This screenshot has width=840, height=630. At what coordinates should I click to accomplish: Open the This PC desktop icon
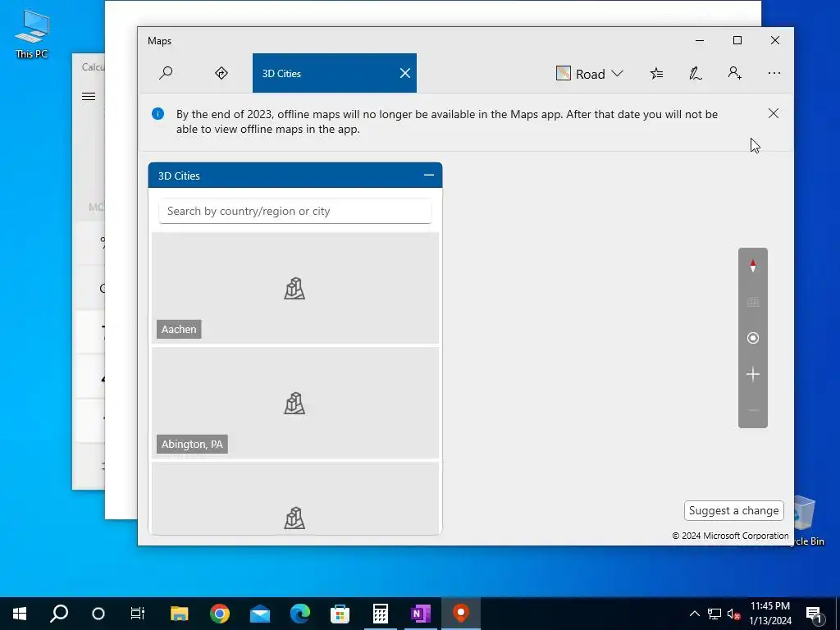(32, 34)
